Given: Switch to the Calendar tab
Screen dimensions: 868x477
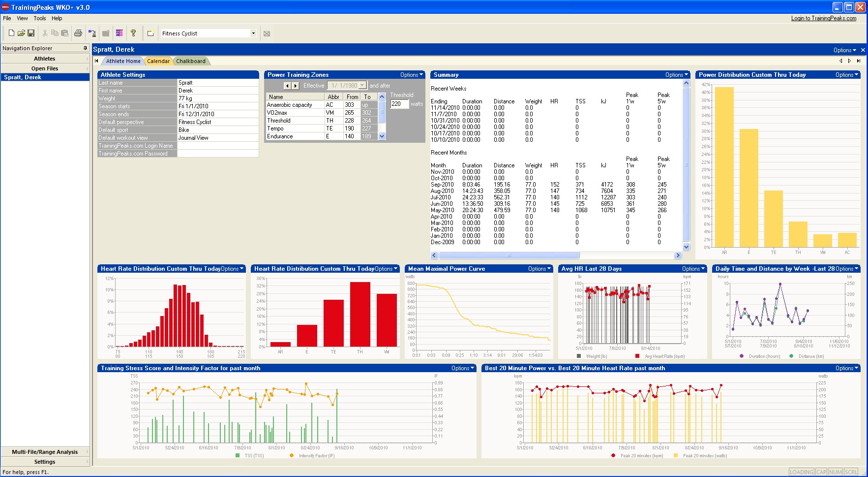Looking at the screenshot, I should tap(158, 61).
